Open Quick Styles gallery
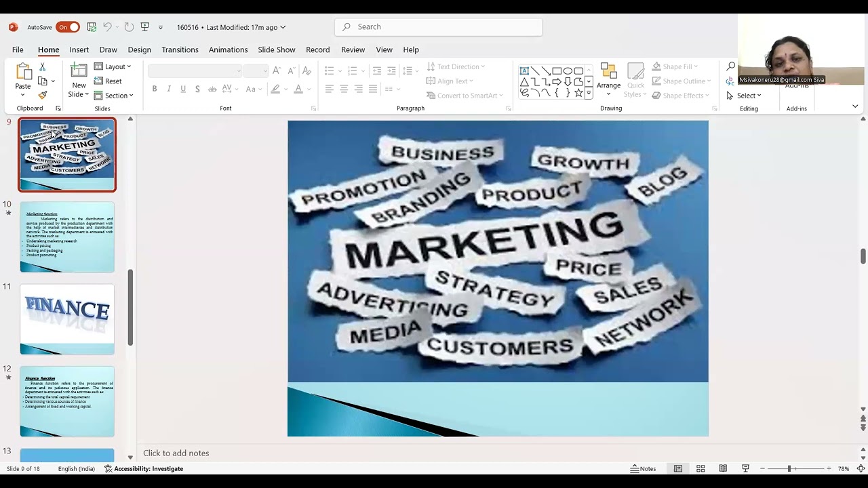868x488 pixels. click(x=635, y=80)
